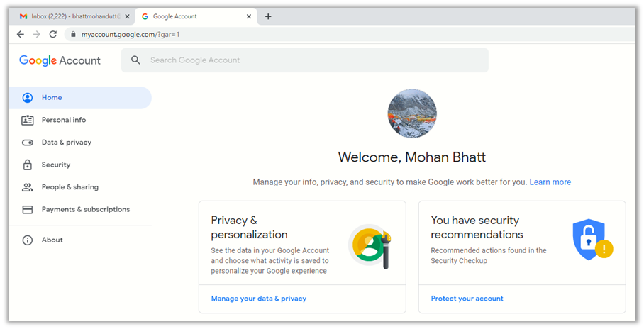The height and width of the screenshot is (329, 644).
Task: Click the Learn more link
Action: pos(550,182)
